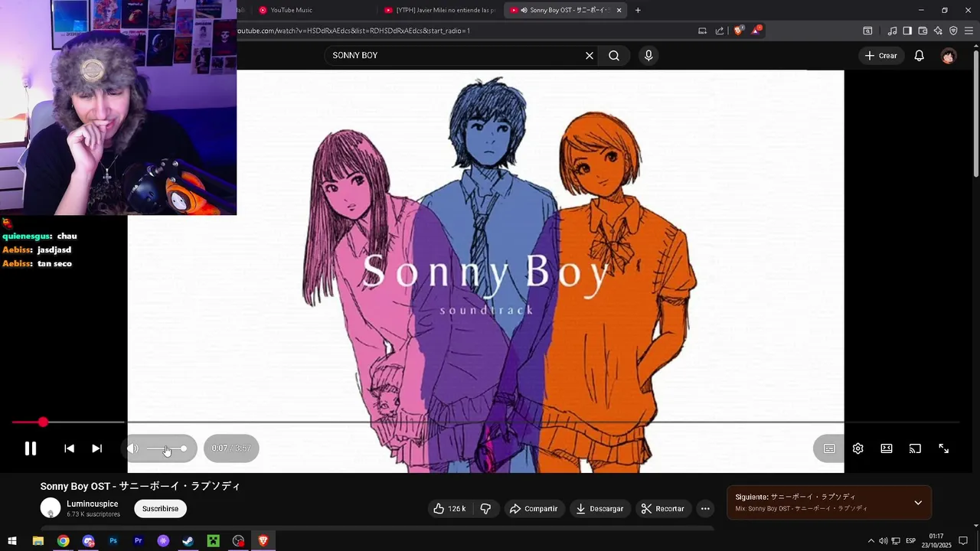Open the Windows Start menu
980x551 pixels.
(x=12, y=541)
